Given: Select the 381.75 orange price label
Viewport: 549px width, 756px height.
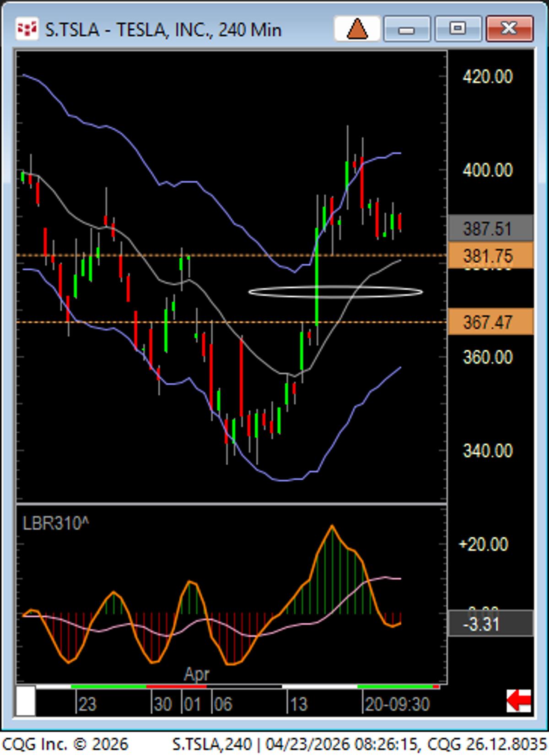Looking at the screenshot, I should pyautogui.click(x=490, y=256).
